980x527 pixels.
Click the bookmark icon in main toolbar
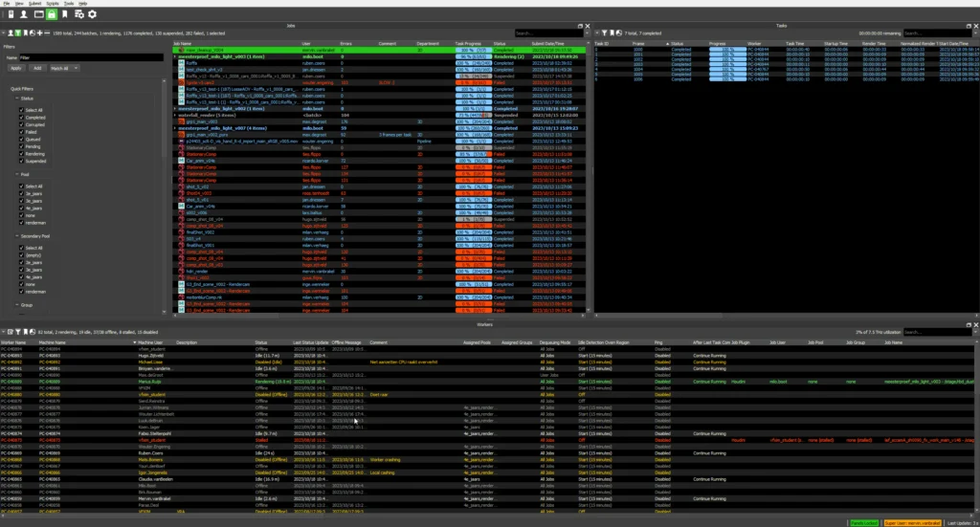click(x=66, y=14)
